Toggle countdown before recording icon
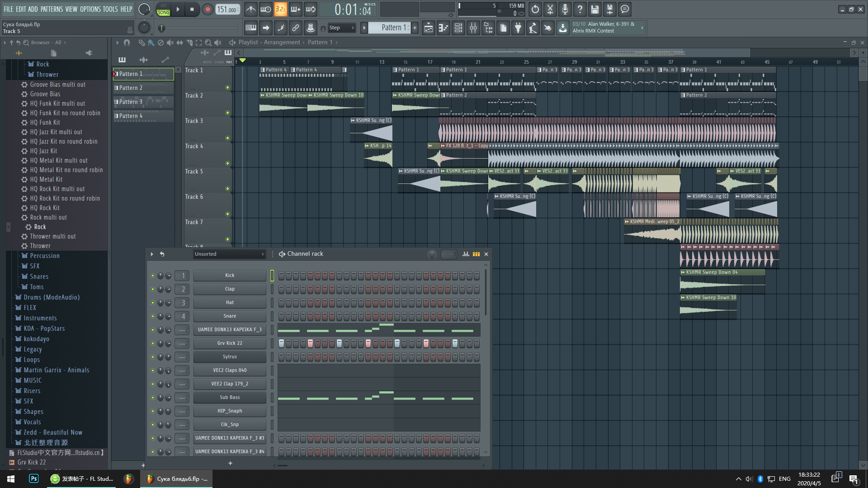This screenshot has height=488, width=868. point(280,9)
